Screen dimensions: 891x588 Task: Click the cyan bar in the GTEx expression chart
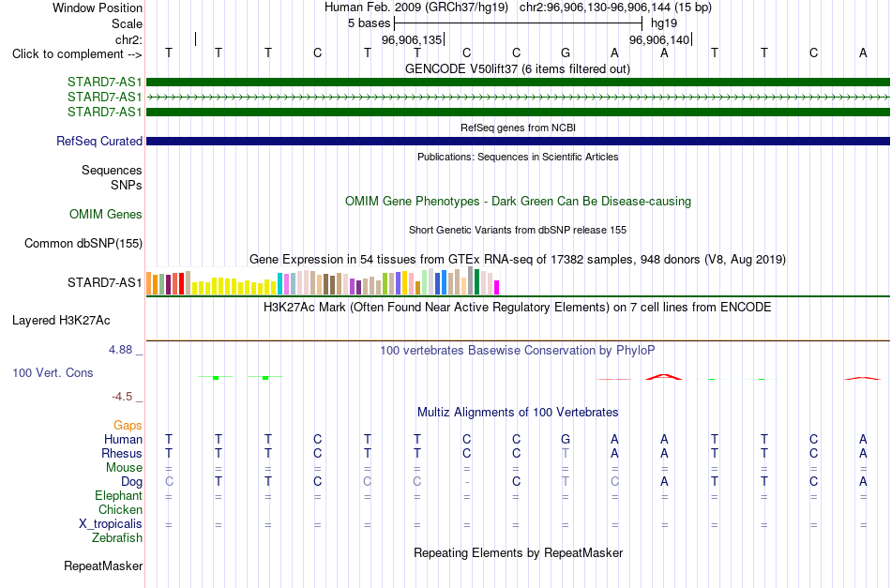[280, 283]
